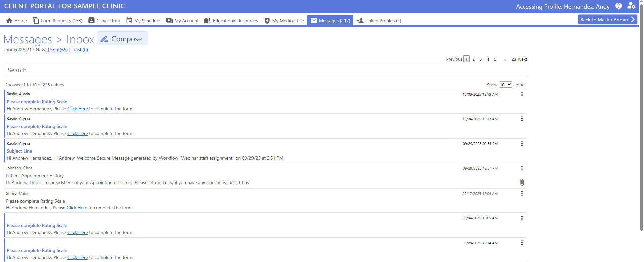Click the Compose button
This screenshot has width=644, height=262.
[x=123, y=39]
